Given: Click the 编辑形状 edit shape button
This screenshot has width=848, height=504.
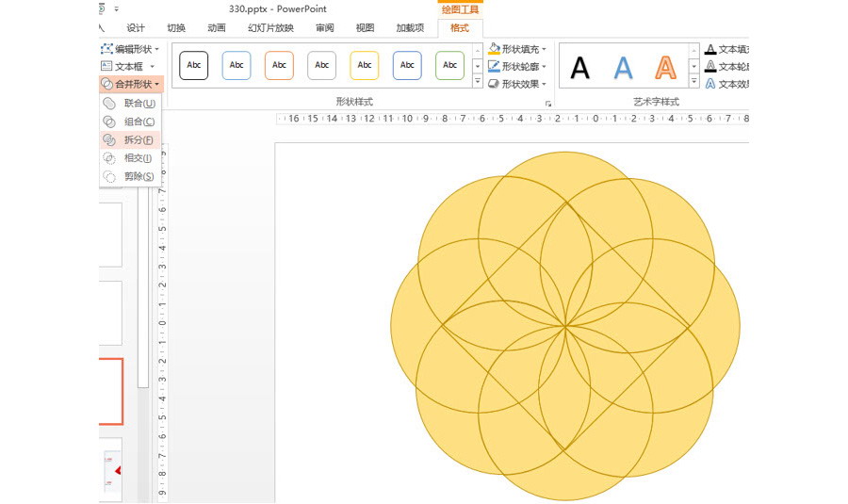Looking at the screenshot, I should (x=131, y=49).
